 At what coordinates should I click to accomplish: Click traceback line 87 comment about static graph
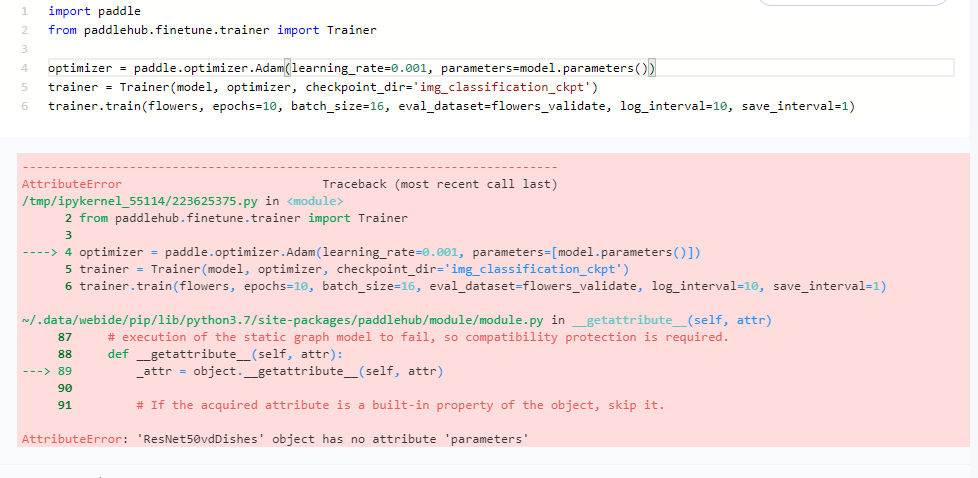click(418, 337)
